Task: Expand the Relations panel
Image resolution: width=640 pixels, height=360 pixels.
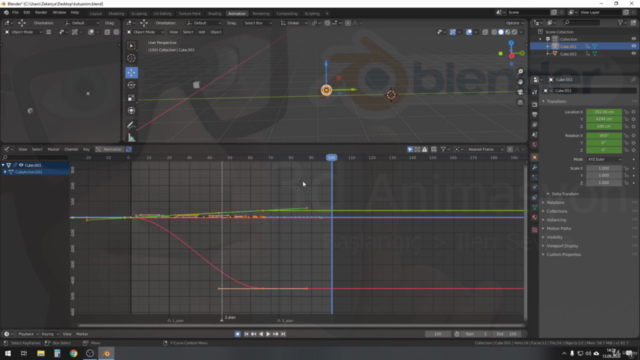Action: tap(555, 202)
